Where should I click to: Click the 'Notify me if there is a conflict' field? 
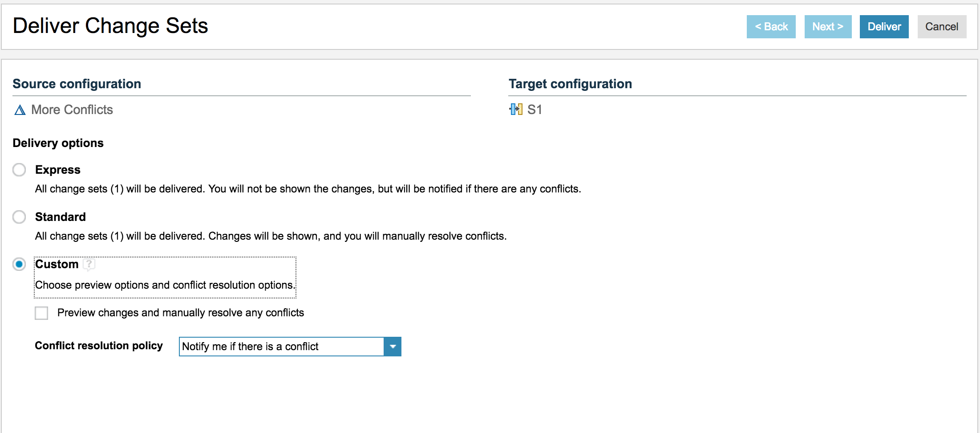(281, 347)
